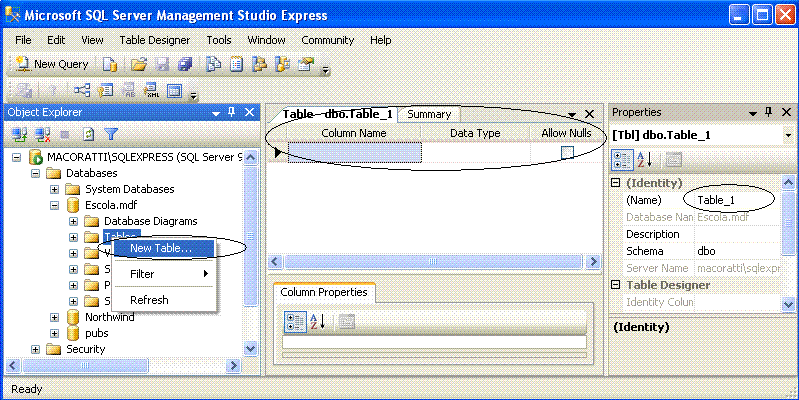Click the empty Column Name cell
Image resolution: width=799 pixels, height=400 pixels.
(x=355, y=152)
